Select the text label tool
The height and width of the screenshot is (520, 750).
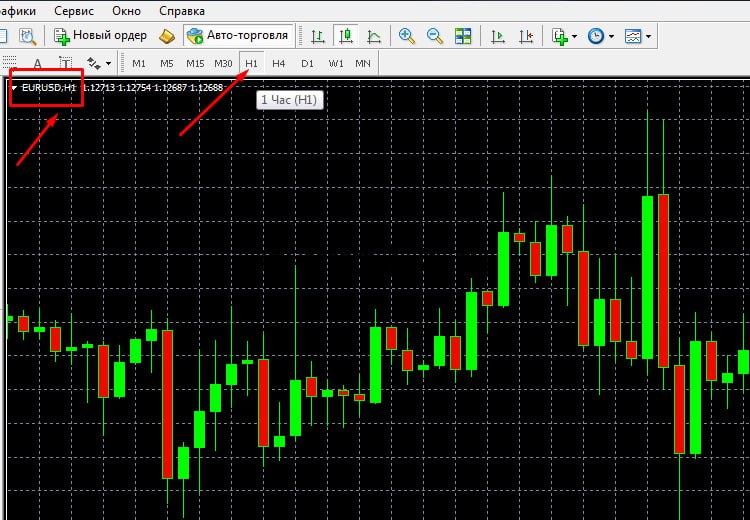66,63
